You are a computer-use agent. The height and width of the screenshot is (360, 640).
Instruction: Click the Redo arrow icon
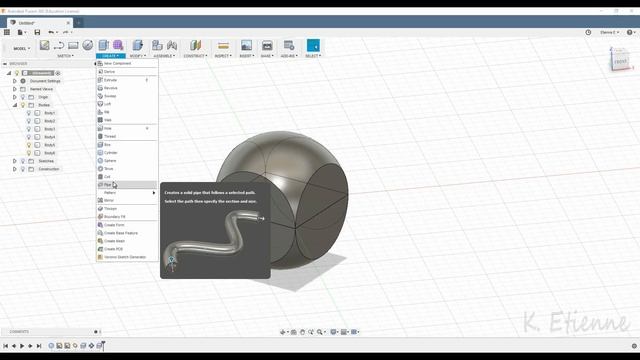(x=65, y=32)
